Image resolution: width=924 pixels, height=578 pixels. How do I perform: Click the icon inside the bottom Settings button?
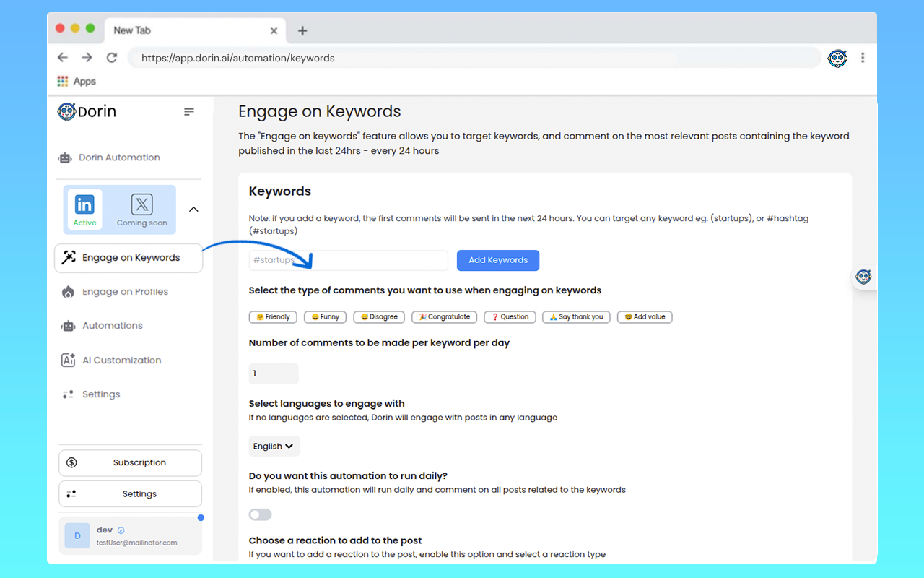[x=71, y=494]
